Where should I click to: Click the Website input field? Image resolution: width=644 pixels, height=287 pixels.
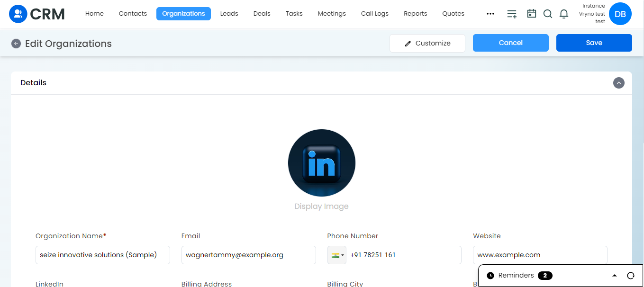click(x=540, y=255)
